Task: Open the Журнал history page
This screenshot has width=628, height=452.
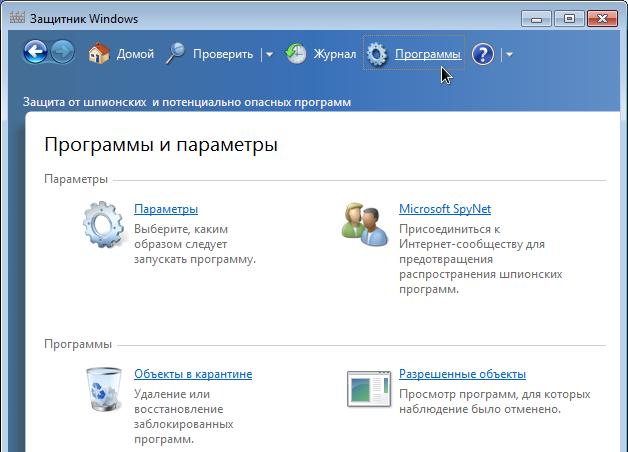Action: pyautogui.click(x=334, y=54)
